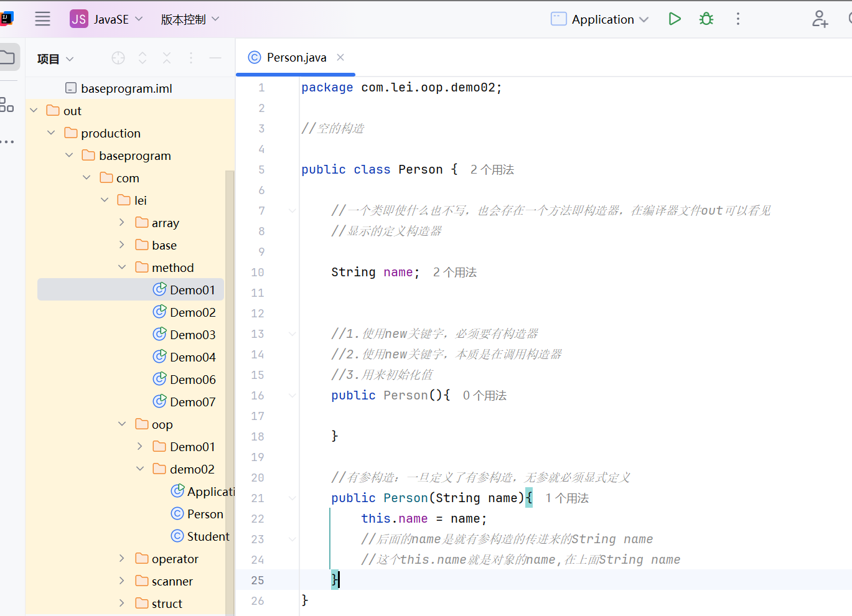Expand the struct folder
Screen dimensions: 852x616
(x=122, y=604)
